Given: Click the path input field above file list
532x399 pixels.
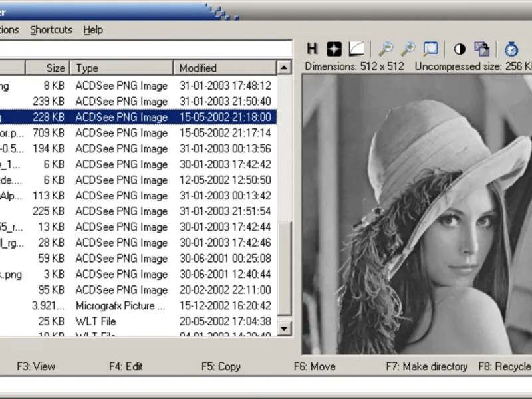Looking at the screenshot, I should 145,49.
